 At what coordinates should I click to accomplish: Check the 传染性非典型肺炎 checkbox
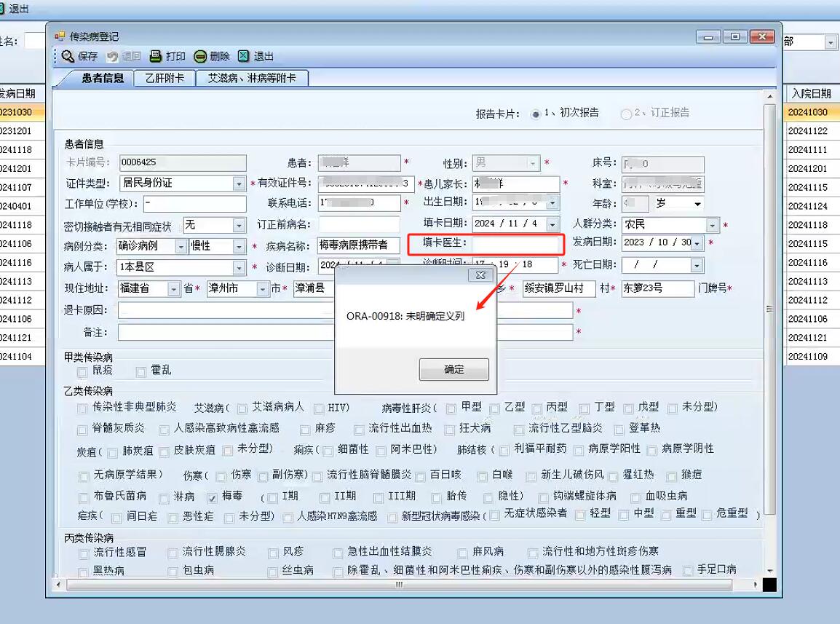(82, 409)
